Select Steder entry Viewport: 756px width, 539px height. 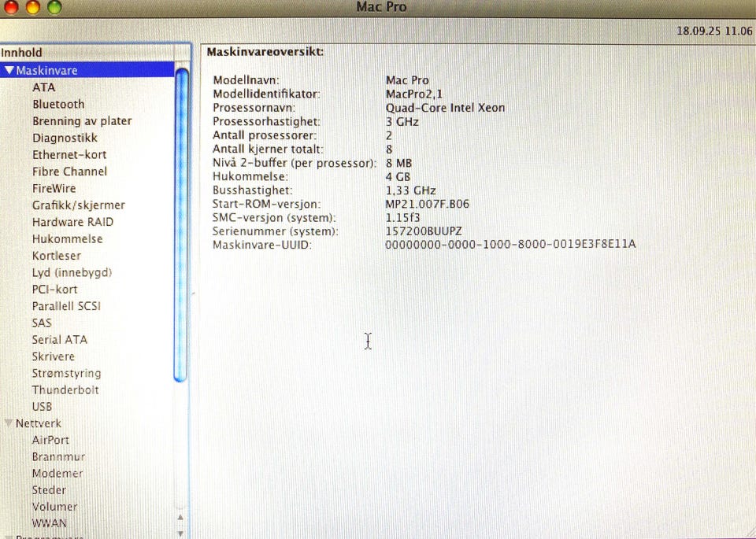[x=49, y=490]
